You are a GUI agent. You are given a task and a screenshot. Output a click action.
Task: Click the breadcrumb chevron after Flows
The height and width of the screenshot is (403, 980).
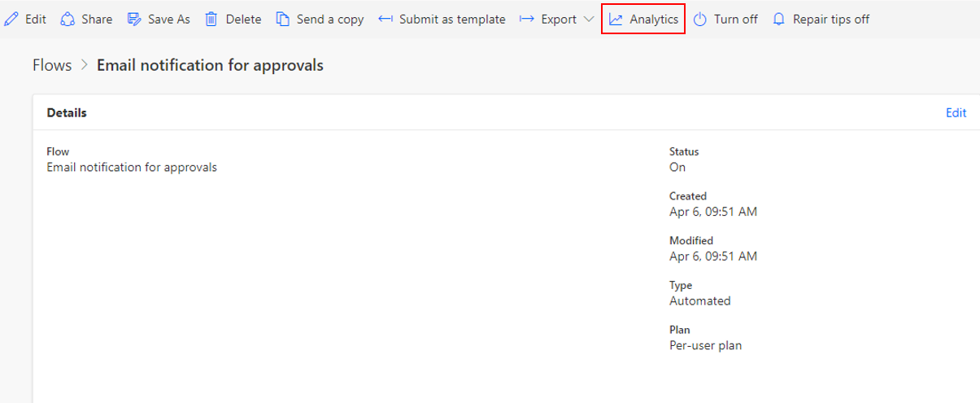click(x=84, y=65)
